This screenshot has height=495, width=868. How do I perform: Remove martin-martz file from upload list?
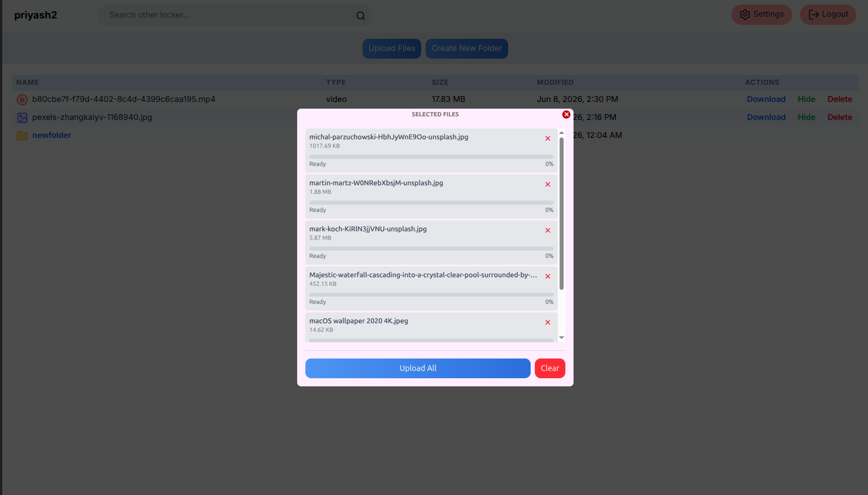coord(548,184)
